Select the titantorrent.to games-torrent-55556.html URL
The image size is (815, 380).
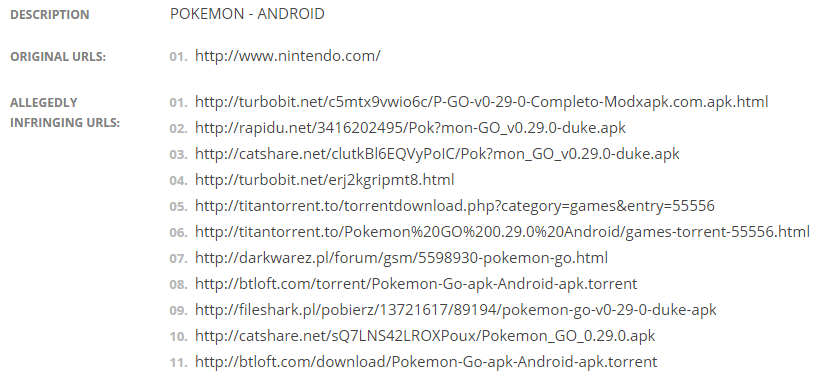(x=502, y=232)
